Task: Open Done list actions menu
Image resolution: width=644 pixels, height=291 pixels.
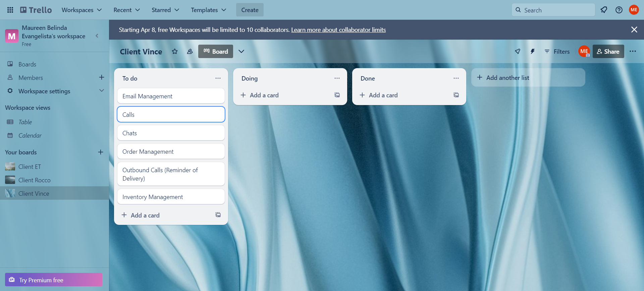Action: click(x=456, y=78)
